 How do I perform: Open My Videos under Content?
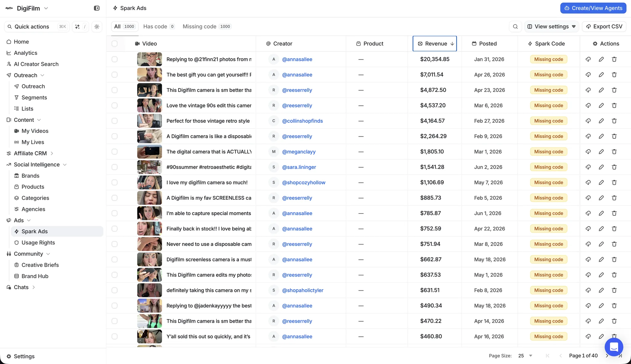coord(35,131)
